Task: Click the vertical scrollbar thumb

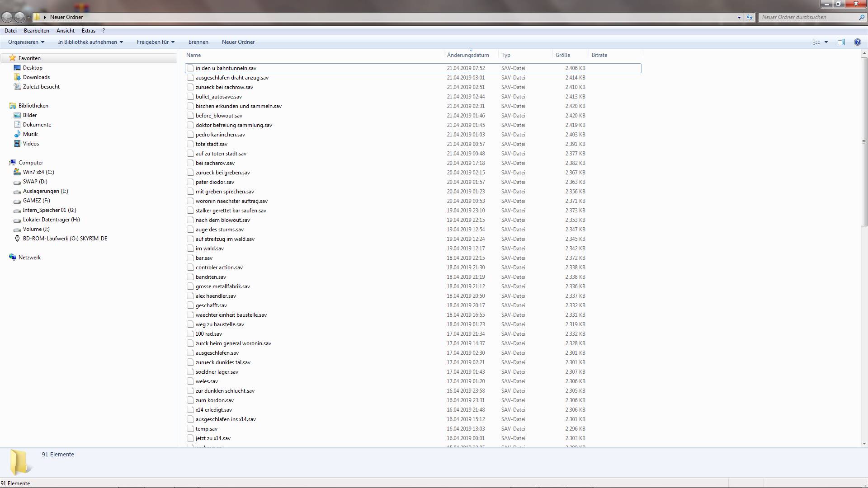Action: pos(864,142)
